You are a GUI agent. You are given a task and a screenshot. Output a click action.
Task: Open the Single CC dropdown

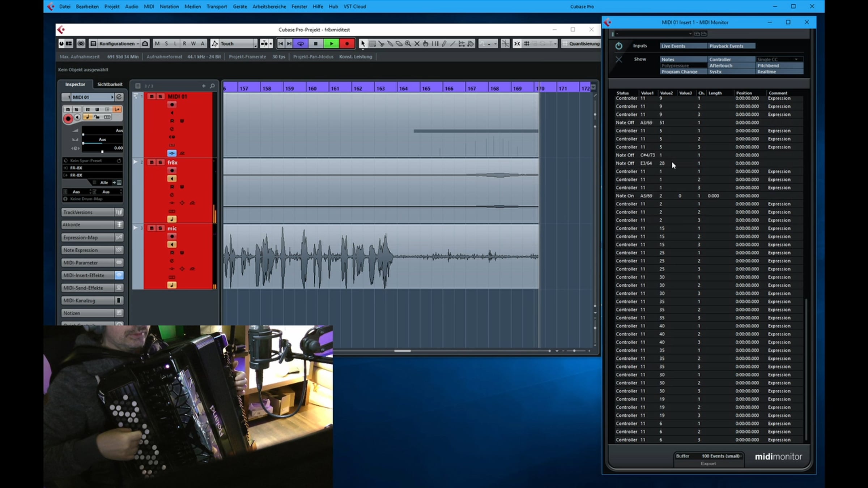point(780,59)
